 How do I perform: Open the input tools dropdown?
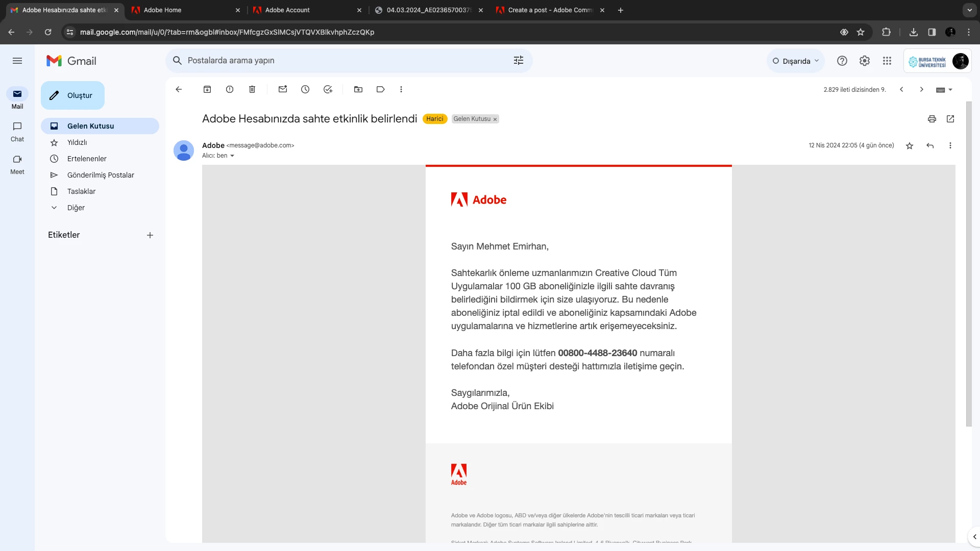coord(944,90)
